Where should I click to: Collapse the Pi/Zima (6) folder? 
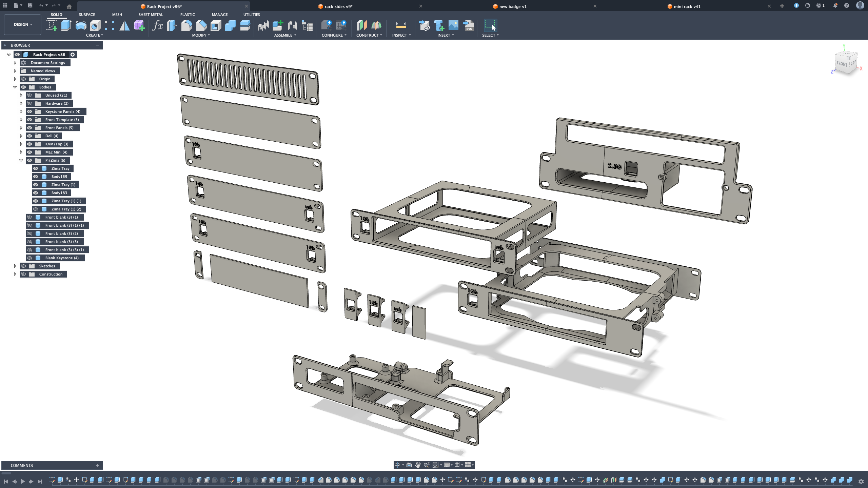(21, 160)
